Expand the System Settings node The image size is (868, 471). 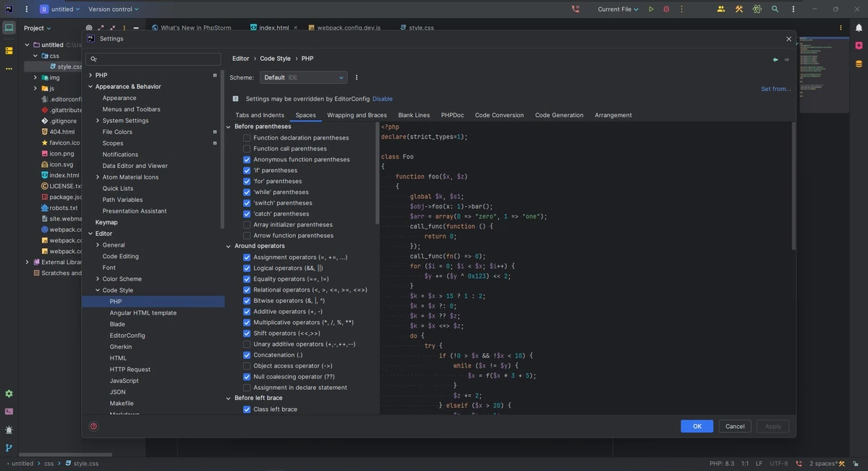click(98, 120)
